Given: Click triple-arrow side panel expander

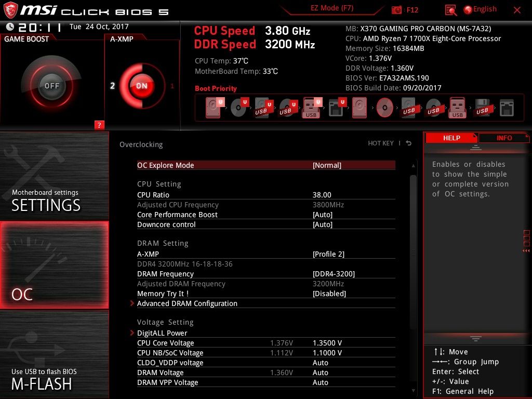Looking at the screenshot, I should coord(526,251).
